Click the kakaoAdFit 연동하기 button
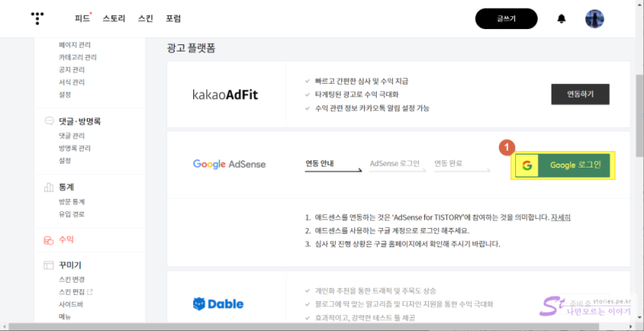This screenshot has height=331, width=644. [580, 94]
